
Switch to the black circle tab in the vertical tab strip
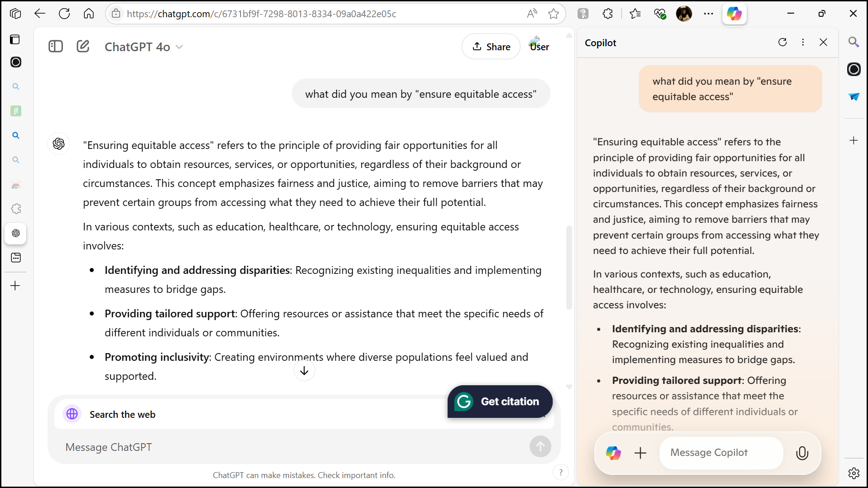coord(16,62)
